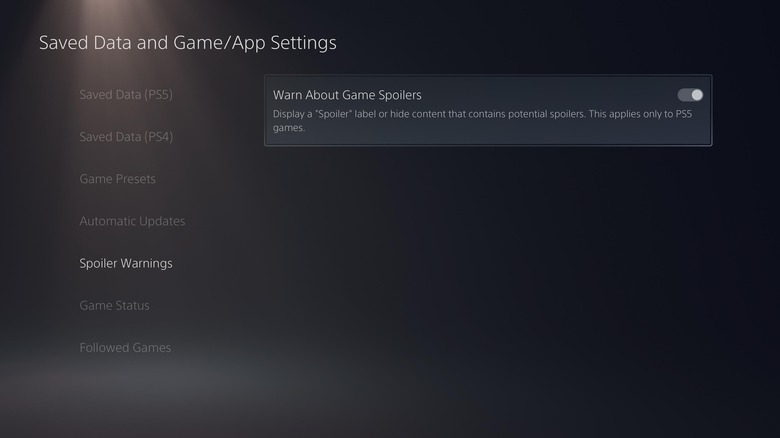780x438 pixels.
Task: Select Automatic Updates in the sidebar
Action: click(x=132, y=221)
